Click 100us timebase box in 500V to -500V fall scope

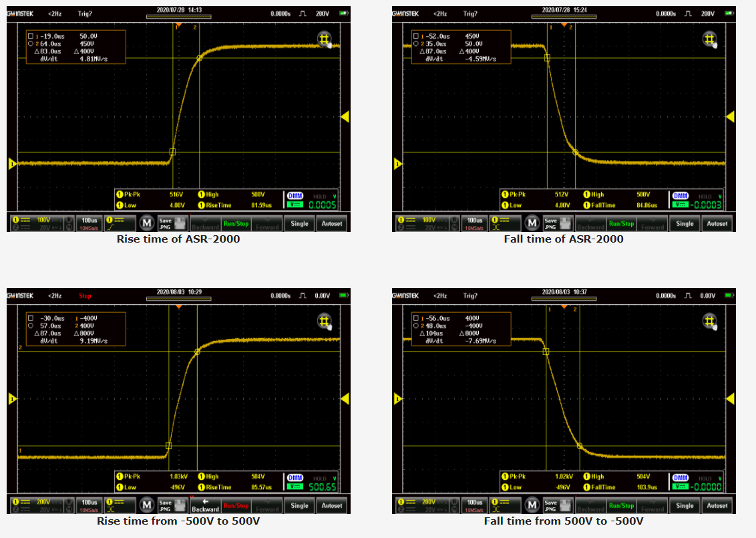474,506
